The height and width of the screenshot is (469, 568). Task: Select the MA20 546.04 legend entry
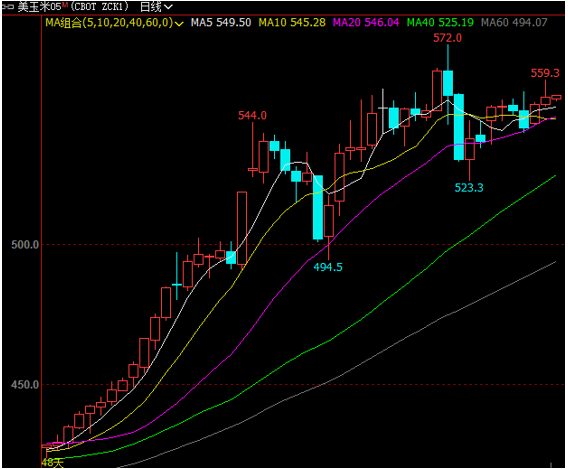point(366,22)
